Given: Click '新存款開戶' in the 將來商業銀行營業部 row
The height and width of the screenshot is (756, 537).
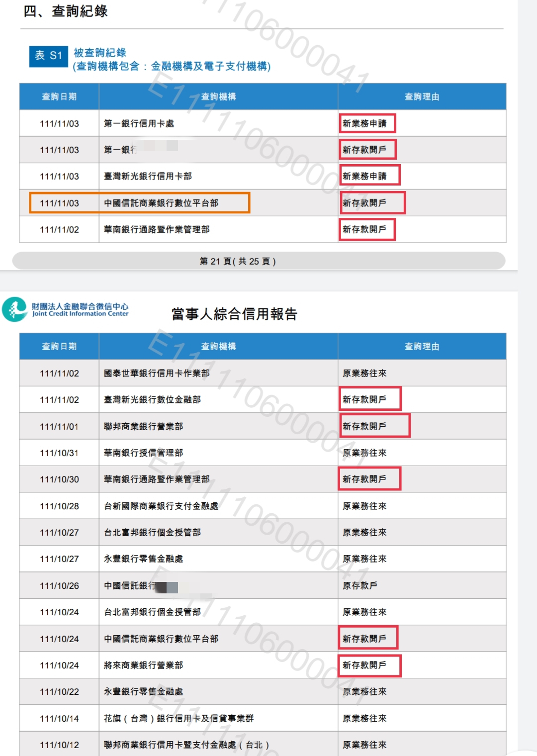Looking at the screenshot, I should point(364,665).
